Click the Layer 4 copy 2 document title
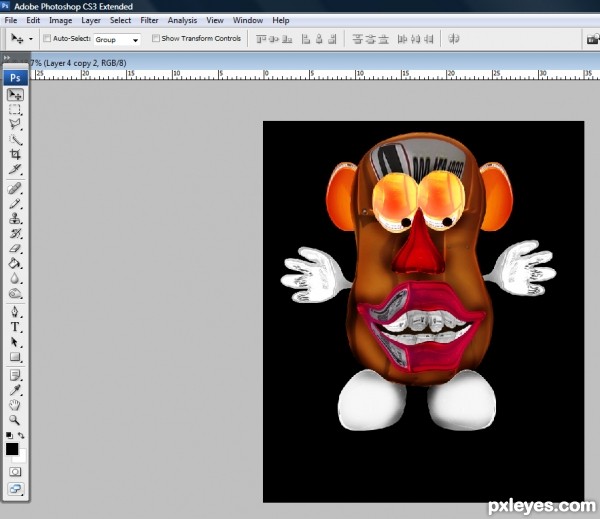This screenshot has width=600, height=519. (x=78, y=63)
